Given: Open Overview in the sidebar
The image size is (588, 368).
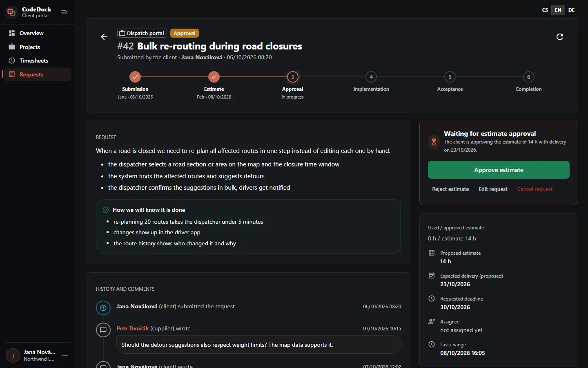Looking at the screenshot, I should tap(38, 33).
